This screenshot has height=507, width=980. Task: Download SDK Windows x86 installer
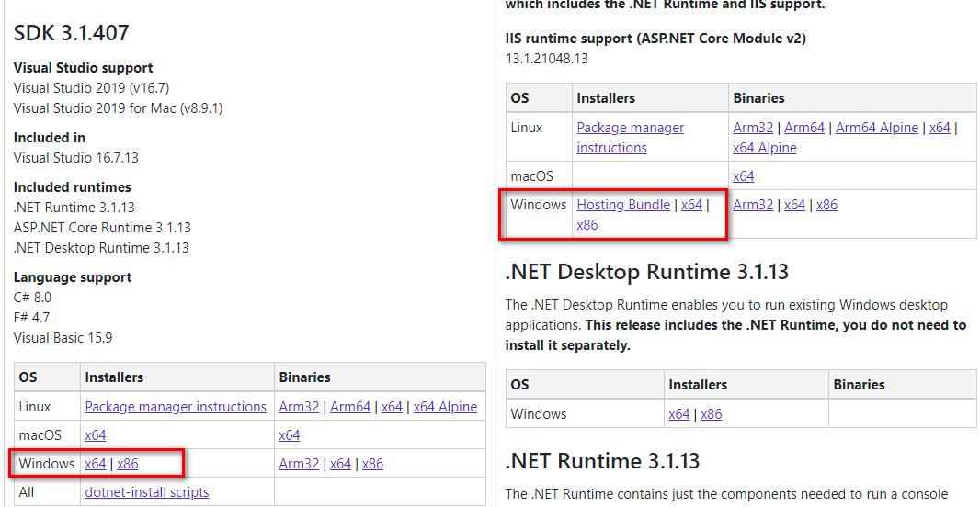coord(128,464)
